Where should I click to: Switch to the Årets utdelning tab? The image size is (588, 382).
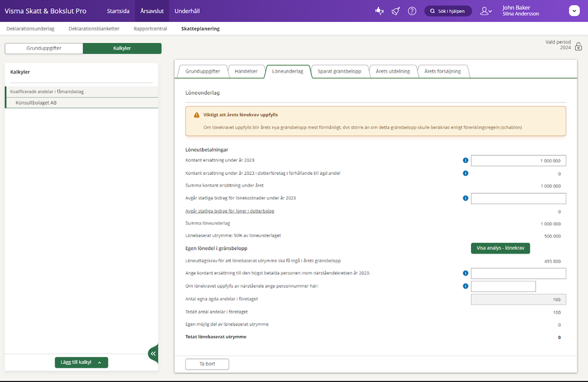click(392, 71)
